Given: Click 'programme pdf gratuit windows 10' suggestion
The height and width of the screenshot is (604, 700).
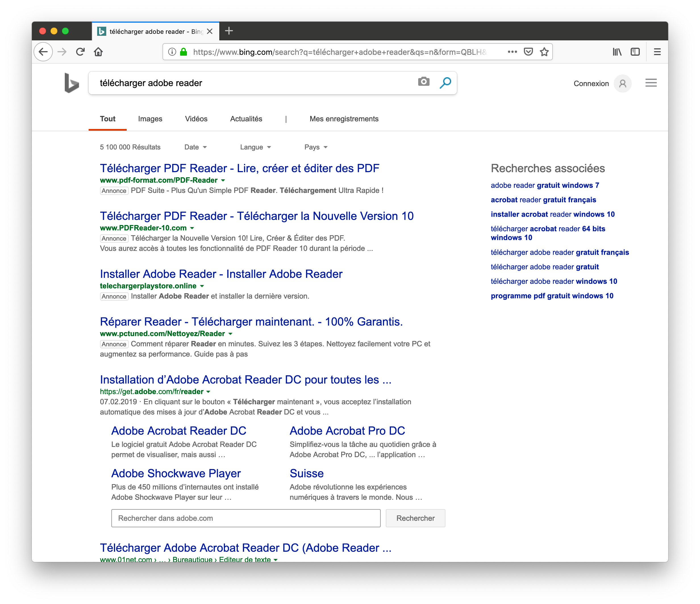Looking at the screenshot, I should point(552,296).
